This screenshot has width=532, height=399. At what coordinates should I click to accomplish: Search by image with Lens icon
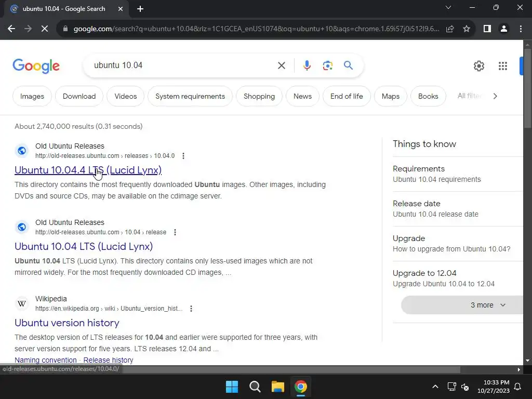point(328,65)
